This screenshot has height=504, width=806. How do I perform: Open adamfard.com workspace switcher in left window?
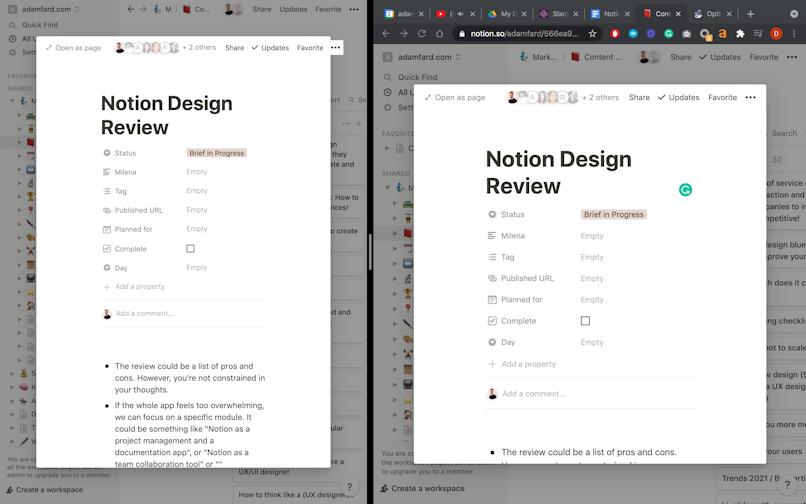(x=45, y=9)
